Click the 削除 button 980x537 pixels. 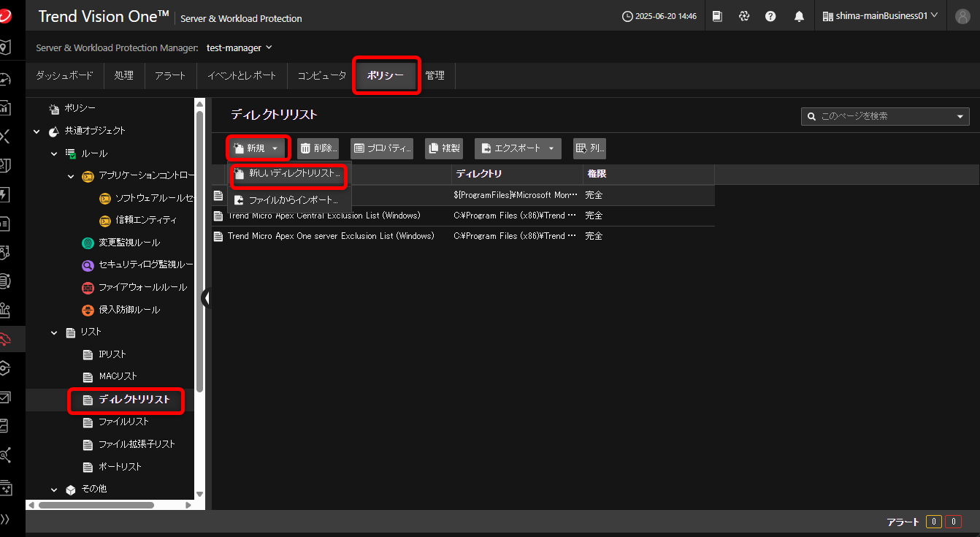pos(318,148)
